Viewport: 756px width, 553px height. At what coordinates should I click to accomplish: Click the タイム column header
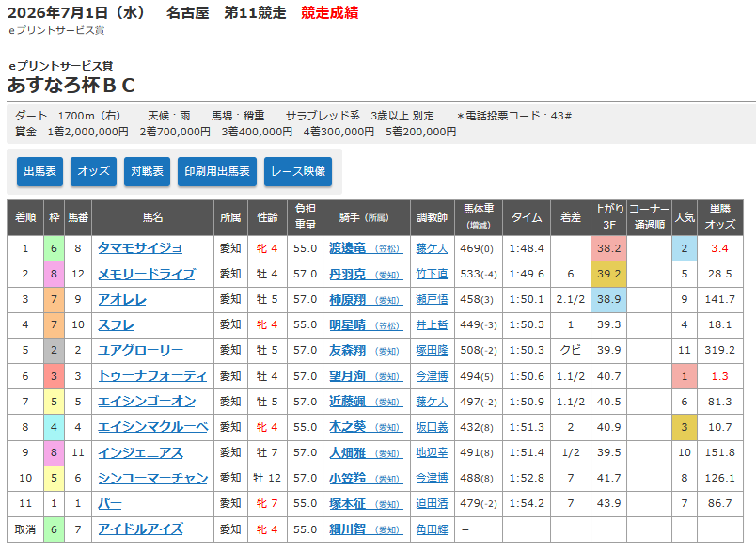tap(527, 217)
